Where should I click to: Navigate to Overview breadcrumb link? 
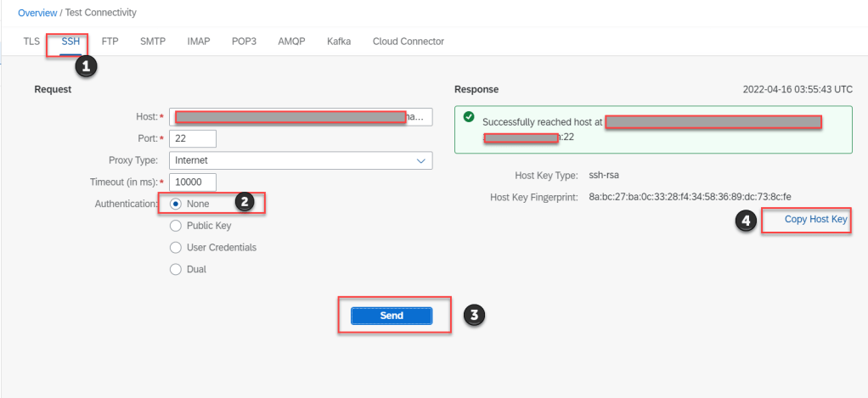37,13
